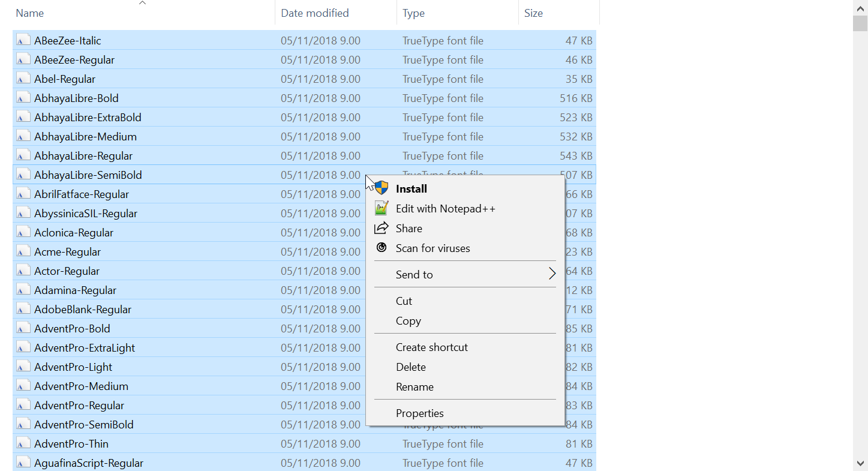Select the file name AdventPro-SemiBold
Screen dimensions: 868x471
click(x=84, y=425)
